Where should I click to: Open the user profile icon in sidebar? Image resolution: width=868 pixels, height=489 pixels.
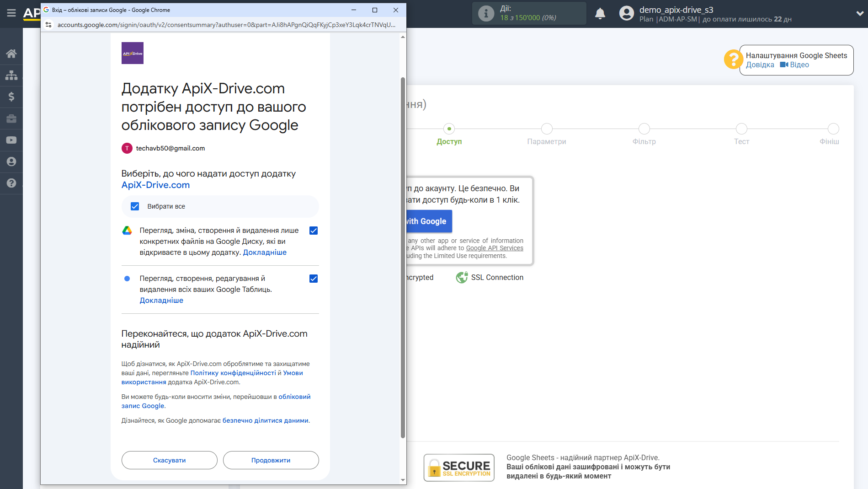click(11, 161)
